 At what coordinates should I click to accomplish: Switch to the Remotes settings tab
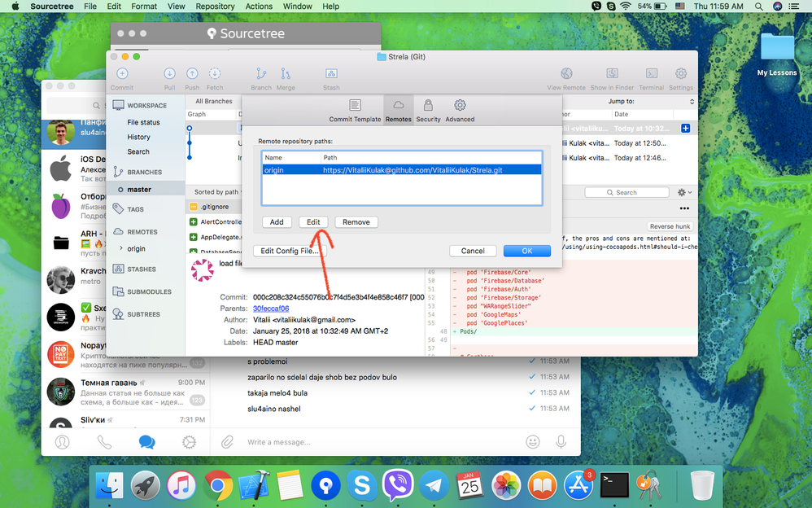click(x=398, y=111)
